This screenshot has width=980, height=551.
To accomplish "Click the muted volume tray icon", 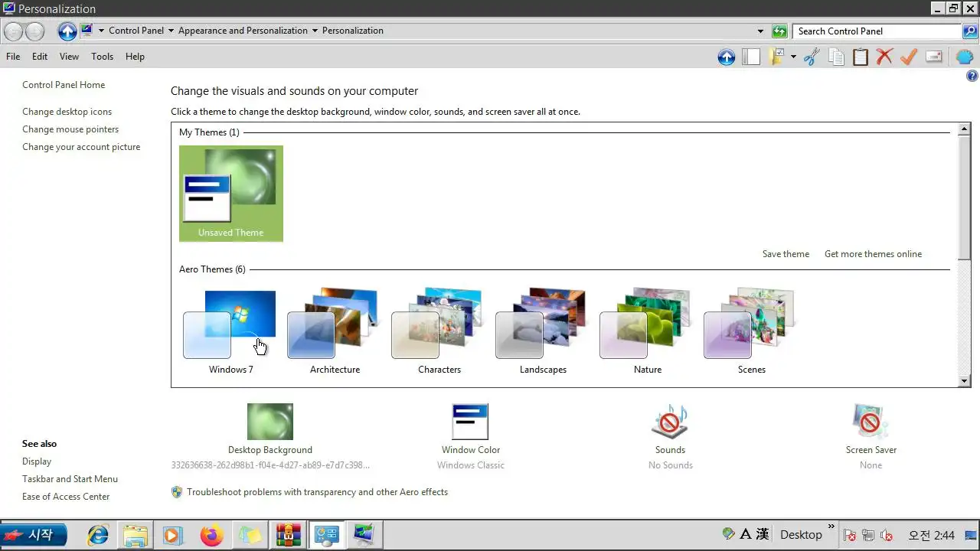I will [887, 535].
